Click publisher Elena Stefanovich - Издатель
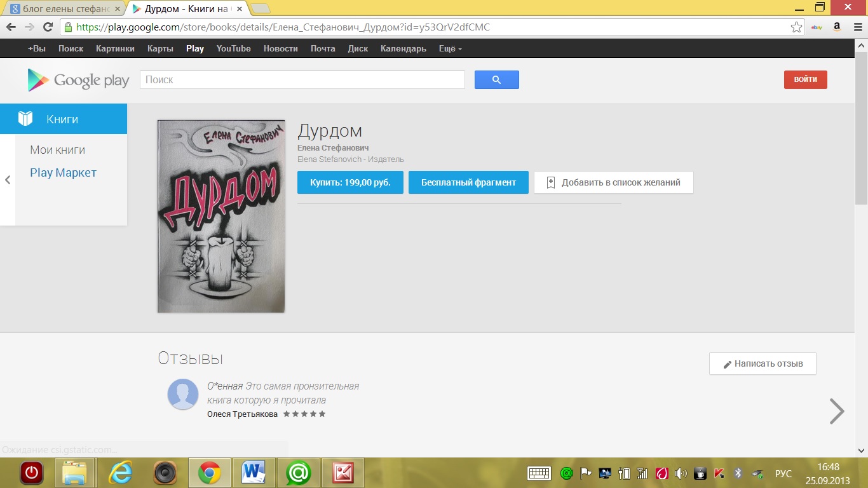868x488 pixels. pyautogui.click(x=350, y=159)
